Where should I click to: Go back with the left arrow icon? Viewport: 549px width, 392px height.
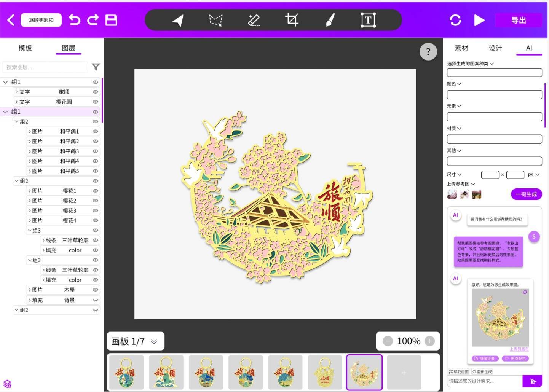tap(11, 20)
